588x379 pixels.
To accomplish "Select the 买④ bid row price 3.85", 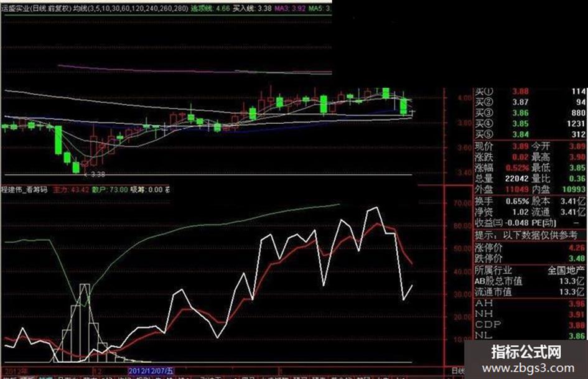I will [521, 124].
